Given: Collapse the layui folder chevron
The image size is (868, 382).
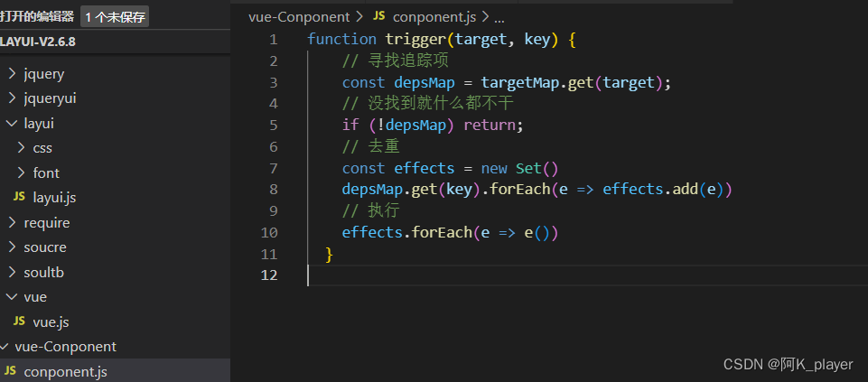Looking at the screenshot, I should [12, 123].
